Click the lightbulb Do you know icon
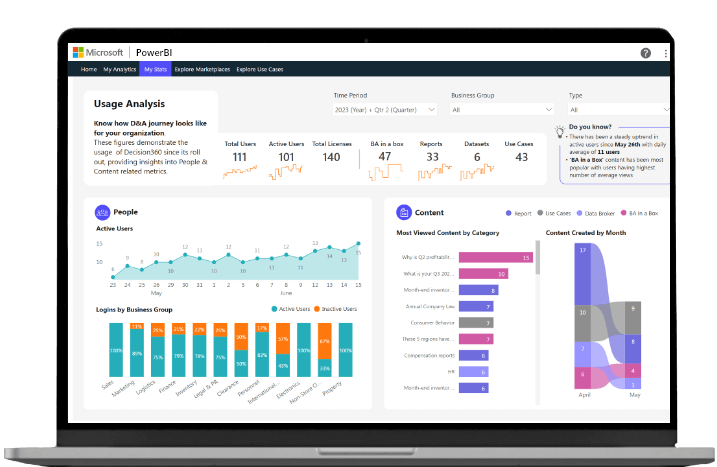717x467 pixels. [x=560, y=131]
